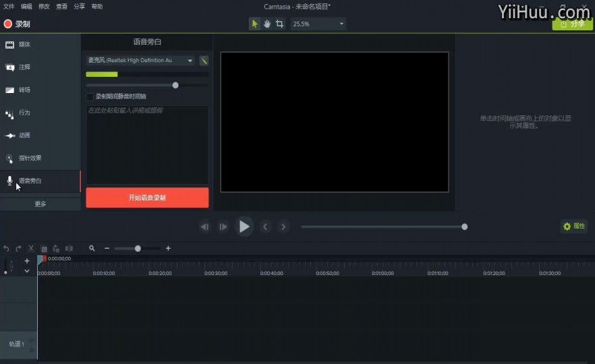595x364 pixels.
Task: Click the black preview canvas
Action: pyautogui.click(x=335, y=122)
